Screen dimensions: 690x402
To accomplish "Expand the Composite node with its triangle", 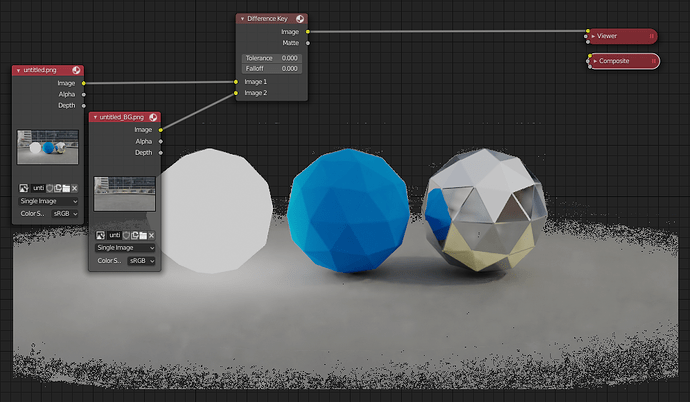I will pos(595,61).
